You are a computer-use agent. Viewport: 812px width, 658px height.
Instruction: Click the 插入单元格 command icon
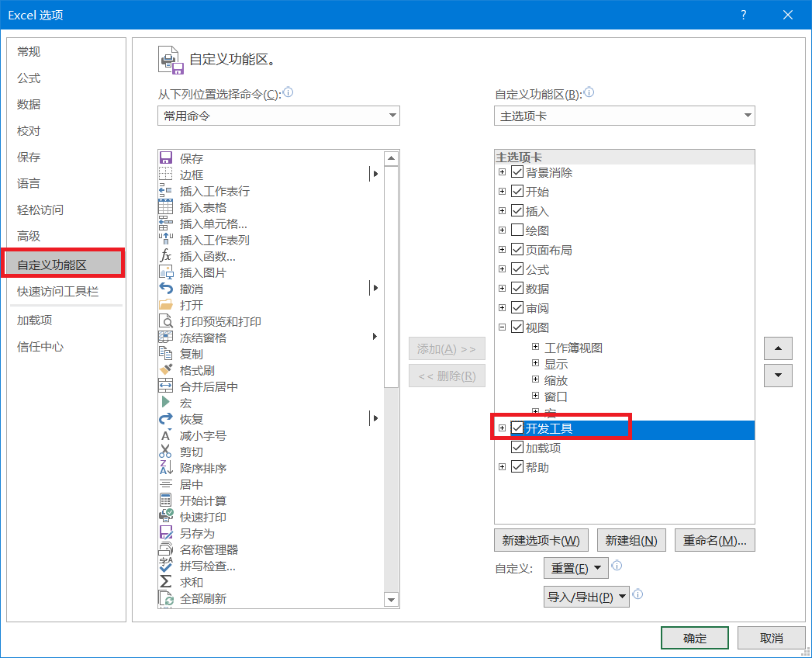click(x=166, y=223)
